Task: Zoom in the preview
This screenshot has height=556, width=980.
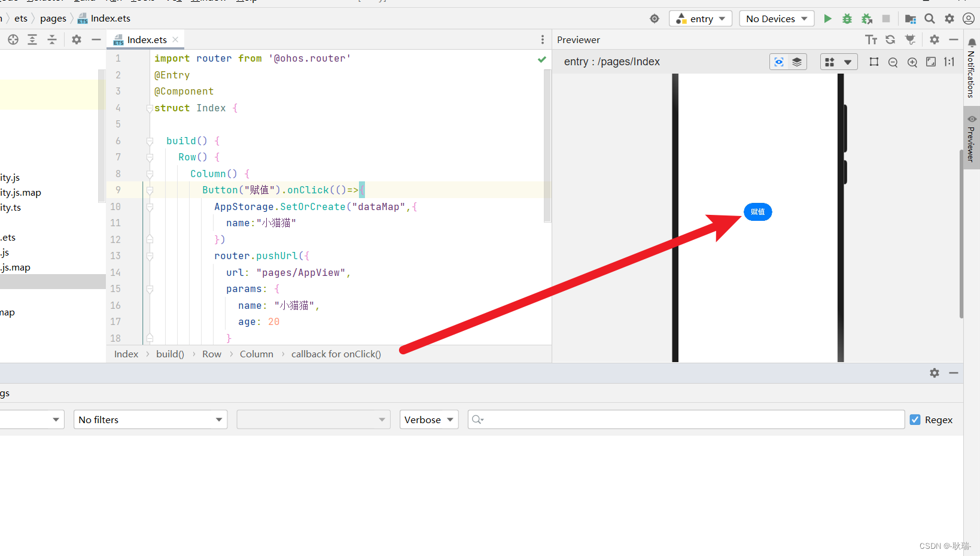Action: coord(912,62)
